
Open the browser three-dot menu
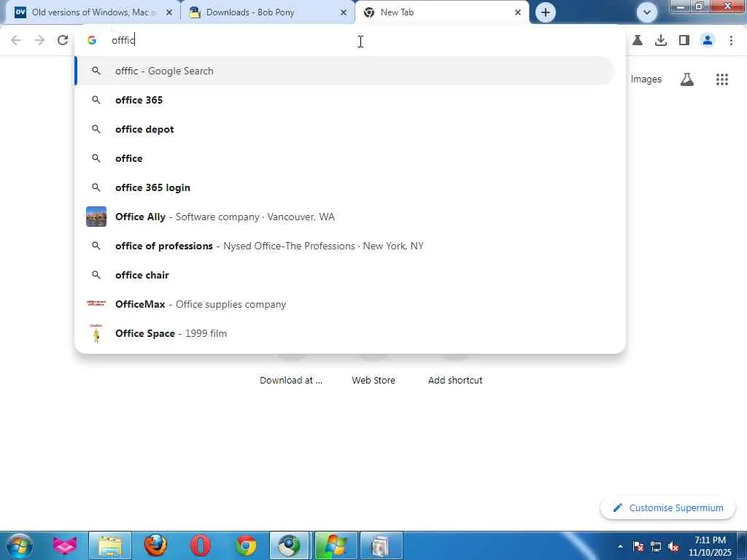click(x=731, y=41)
